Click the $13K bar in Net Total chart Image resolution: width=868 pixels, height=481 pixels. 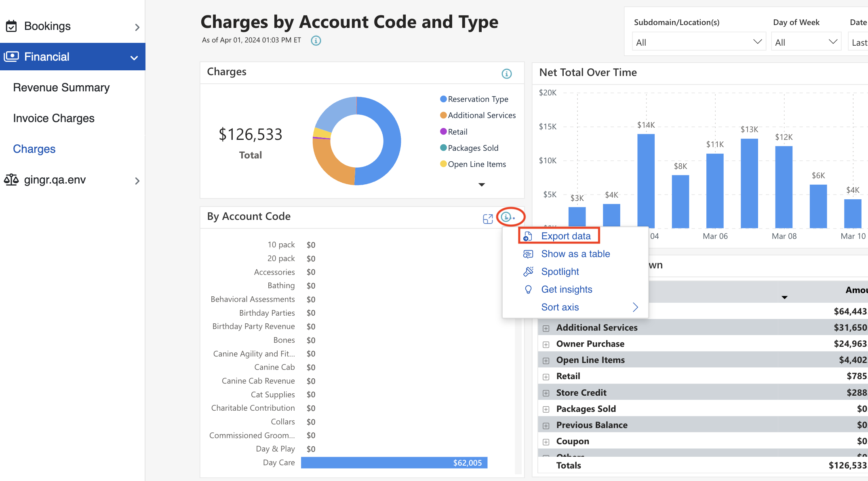pos(749,184)
